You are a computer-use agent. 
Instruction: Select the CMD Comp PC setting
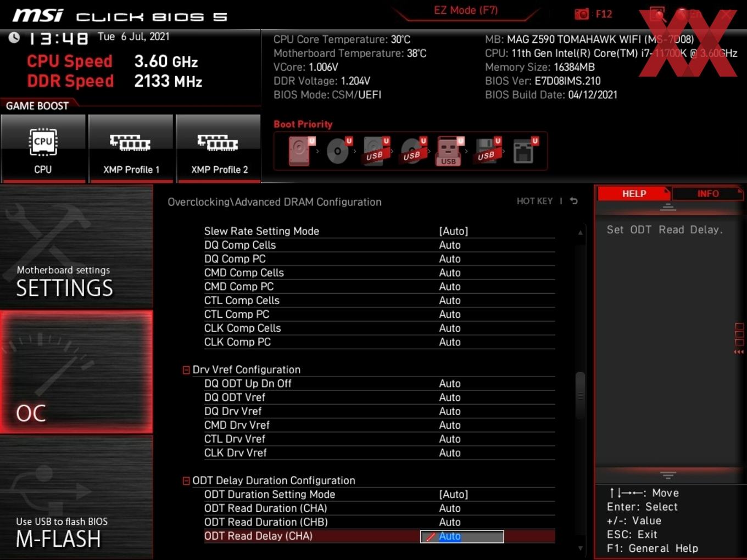pyautogui.click(x=380, y=287)
